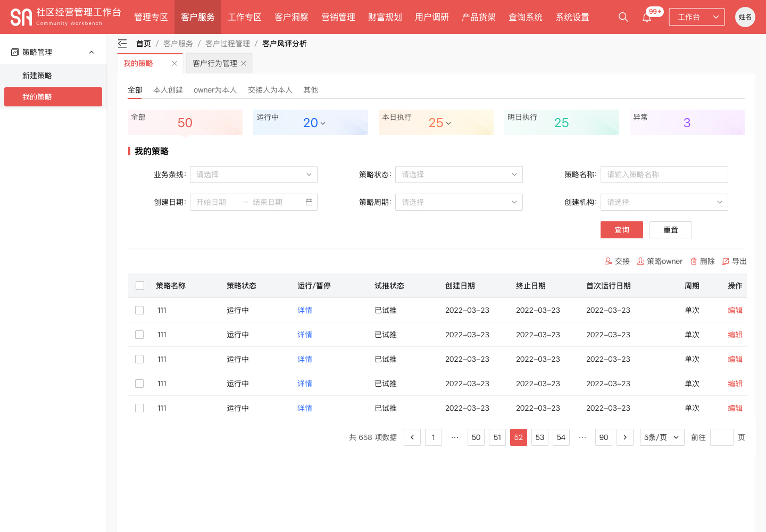Click 编辑 link in first table row
The image size is (766, 532).
[x=735, y=310]
